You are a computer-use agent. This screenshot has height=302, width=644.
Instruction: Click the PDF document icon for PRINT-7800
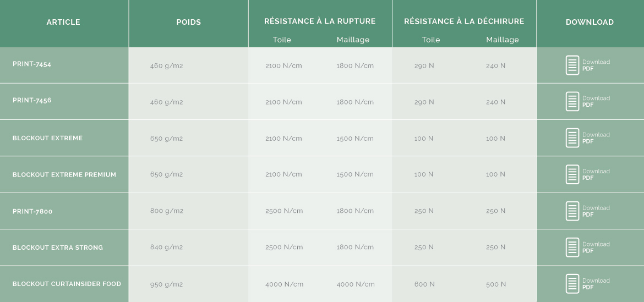coord(572,211)
